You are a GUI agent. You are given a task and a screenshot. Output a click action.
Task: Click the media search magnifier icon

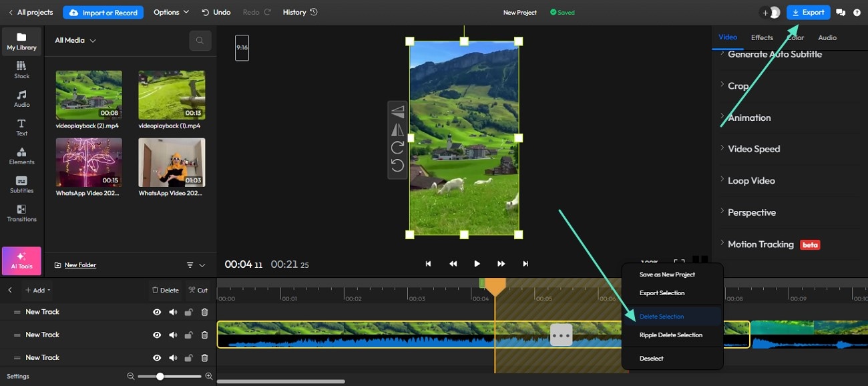click(x=200, y=41)
